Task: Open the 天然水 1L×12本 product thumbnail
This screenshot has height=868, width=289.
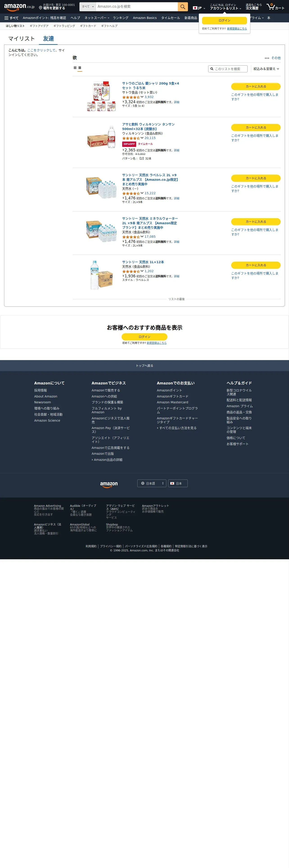Action: click(101, 275)
